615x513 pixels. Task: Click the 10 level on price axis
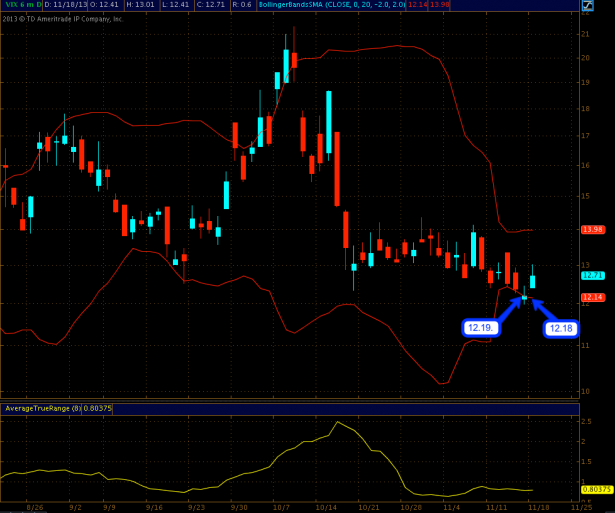point(585,391)
